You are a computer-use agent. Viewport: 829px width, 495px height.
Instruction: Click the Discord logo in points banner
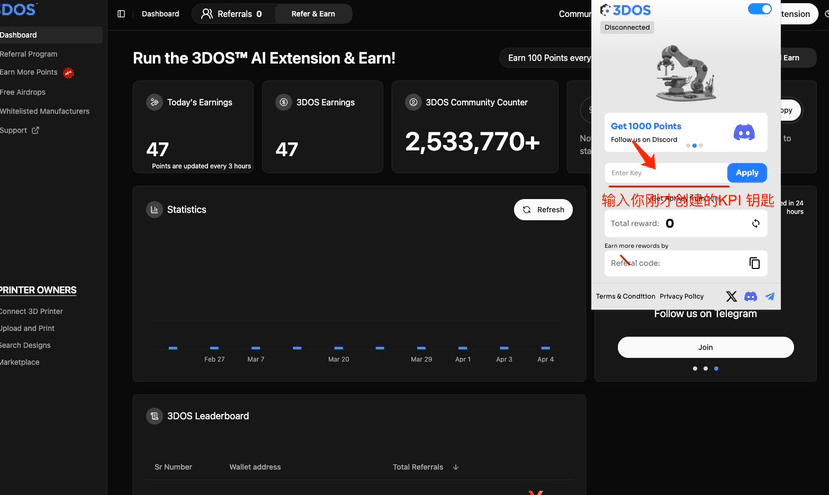(x=744, y=132)
